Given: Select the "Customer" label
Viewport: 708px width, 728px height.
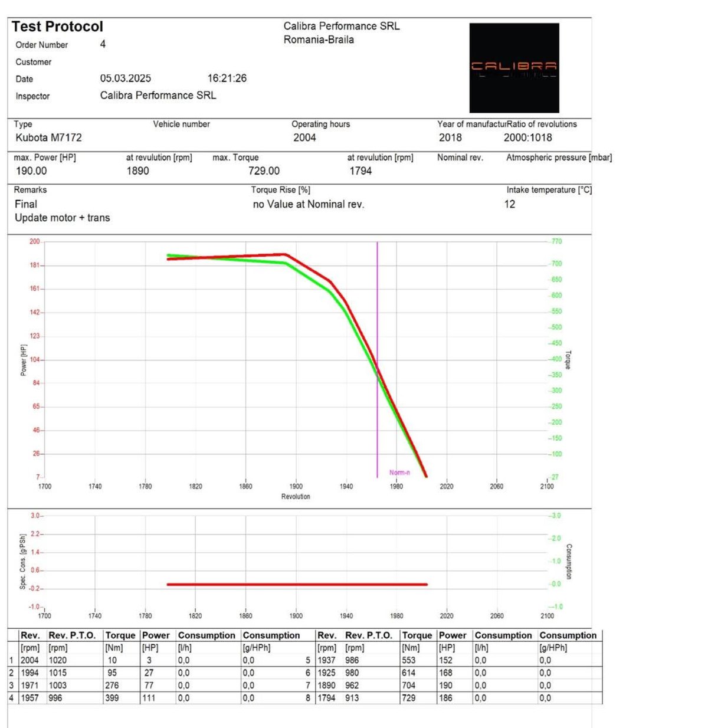Looking at the screenshot, I should tap(33, 62).
